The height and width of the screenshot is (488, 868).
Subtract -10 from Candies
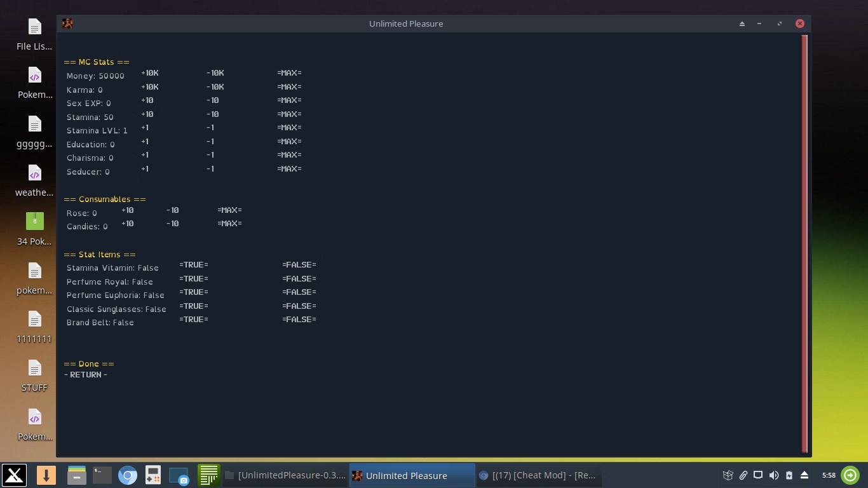click(173, 224)
